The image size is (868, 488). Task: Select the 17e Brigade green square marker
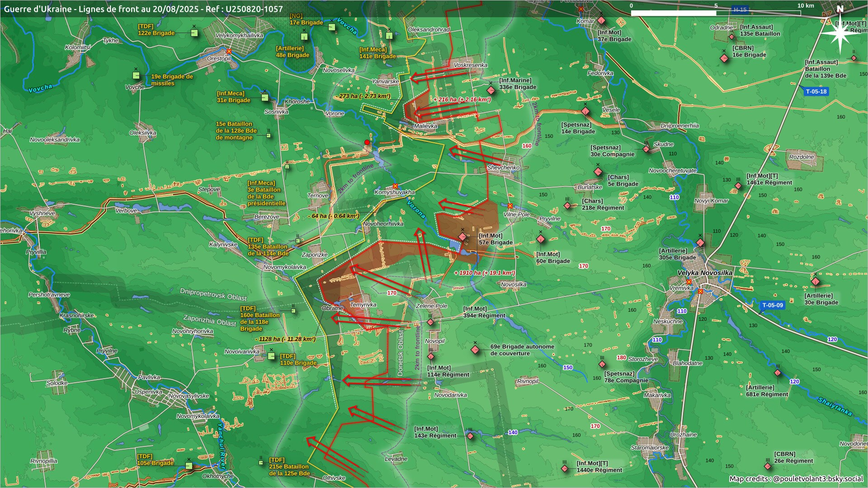(x=332, y=27)
